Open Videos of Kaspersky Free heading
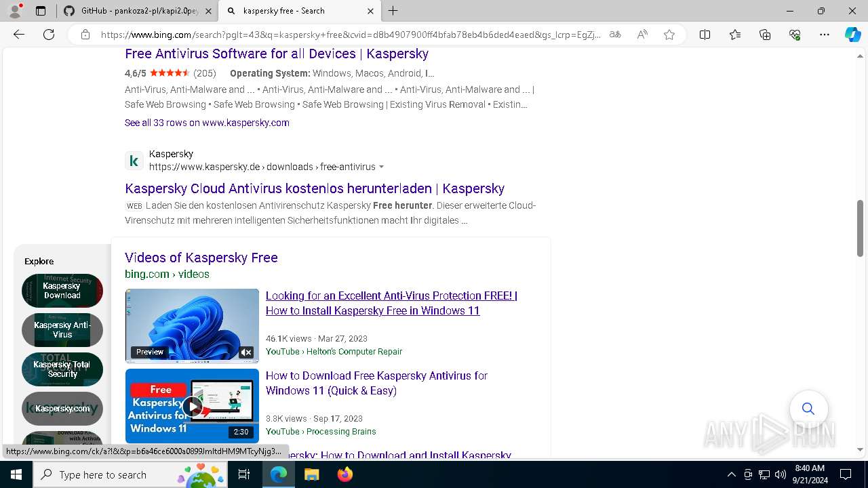Viewport: 868px width, 488px height. coord(201,258)
